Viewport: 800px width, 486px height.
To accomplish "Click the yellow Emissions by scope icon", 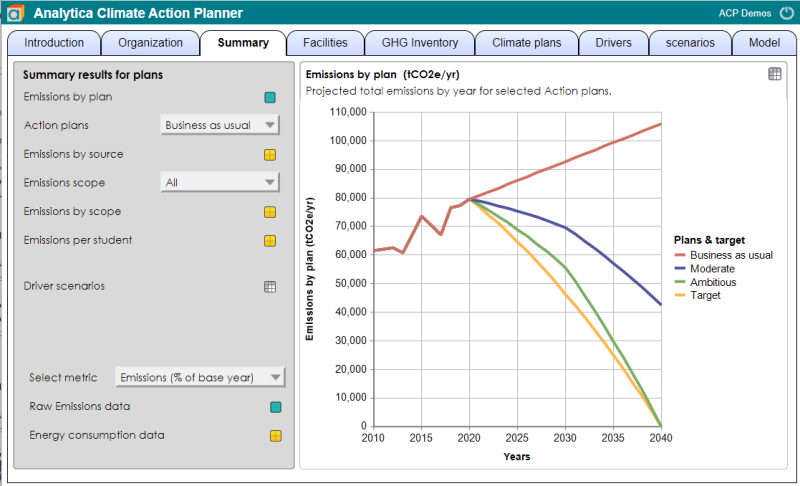I will (270, 212).
